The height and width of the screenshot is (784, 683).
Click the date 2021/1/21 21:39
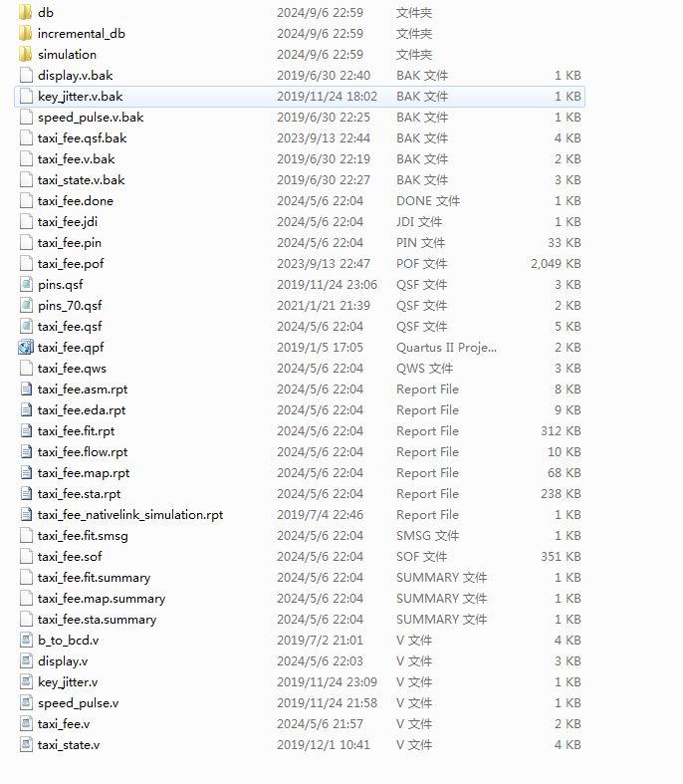click(324, 305)
